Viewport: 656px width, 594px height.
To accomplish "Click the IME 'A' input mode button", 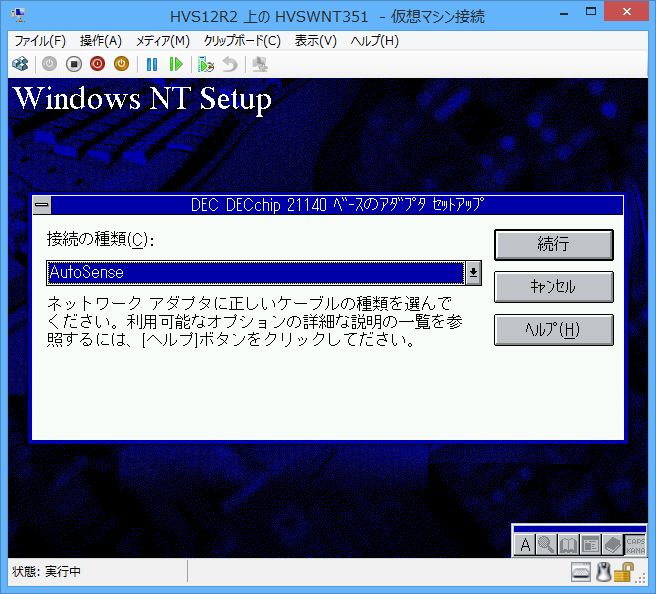I will pos(525,545).
